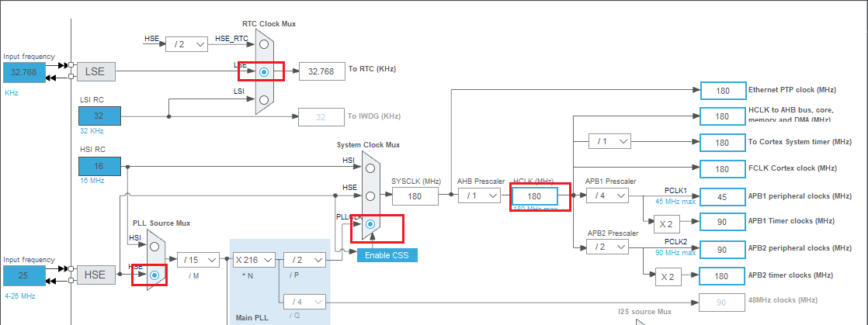Viewport: 868px width, 325px height.
Task: Click the To RTC 32.768 output field
Action: coord(321,71)
